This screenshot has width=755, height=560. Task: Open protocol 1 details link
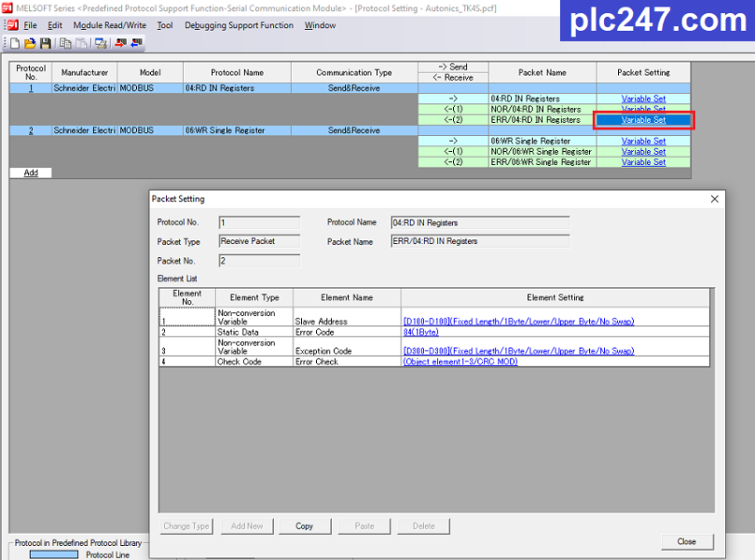coord(30,89)
